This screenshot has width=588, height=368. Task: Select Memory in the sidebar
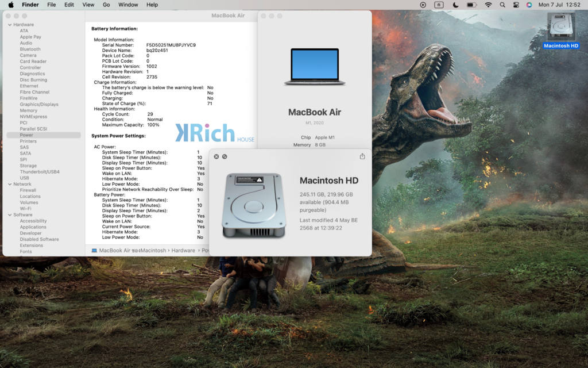[29, 110]
